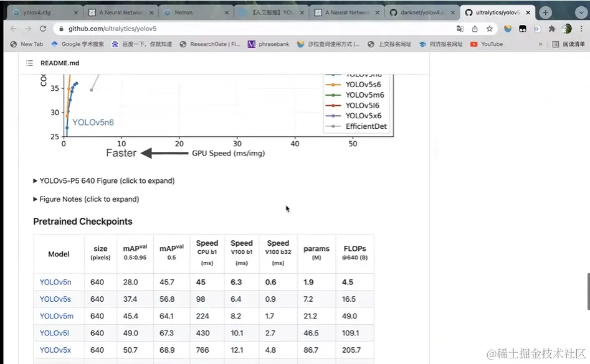Click the blue shield extension icon
This screenshot has height=364, width=590.
pos(508,29)
